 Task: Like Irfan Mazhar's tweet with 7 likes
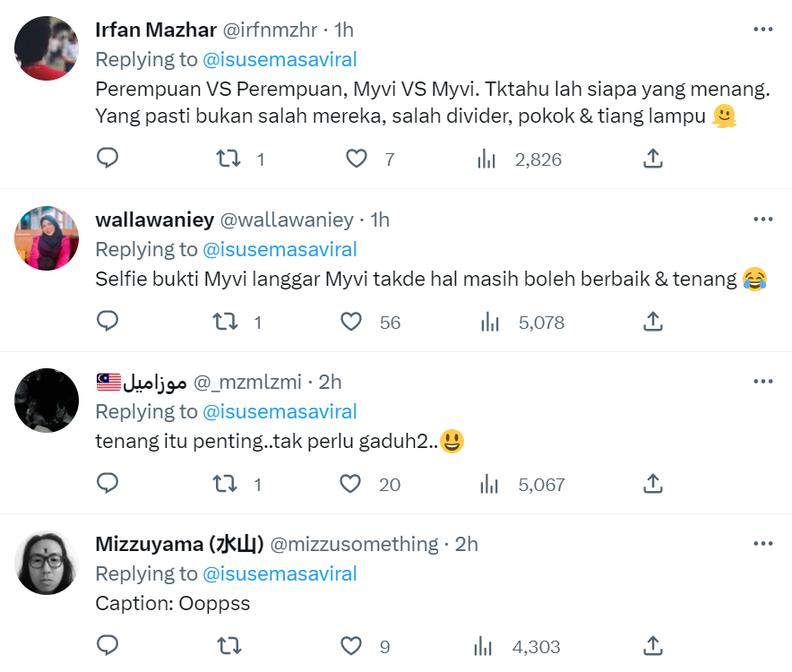point(356,159)
